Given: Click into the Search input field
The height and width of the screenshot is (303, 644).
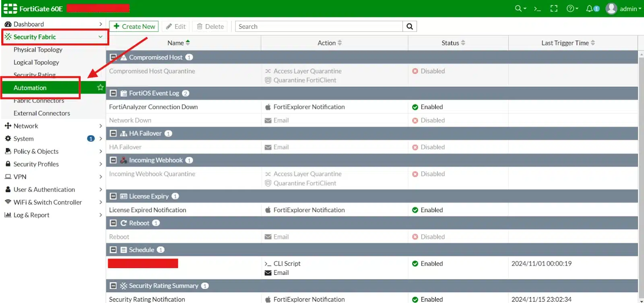Looking at the screenshot, I should (319, 27).
